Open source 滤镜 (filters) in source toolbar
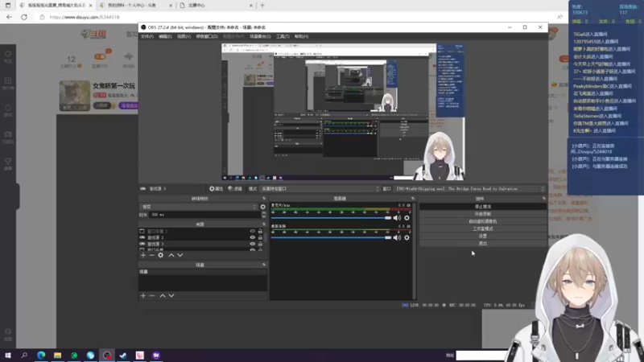This screenshot has width=644, height=362. click(x=235, y=189)
